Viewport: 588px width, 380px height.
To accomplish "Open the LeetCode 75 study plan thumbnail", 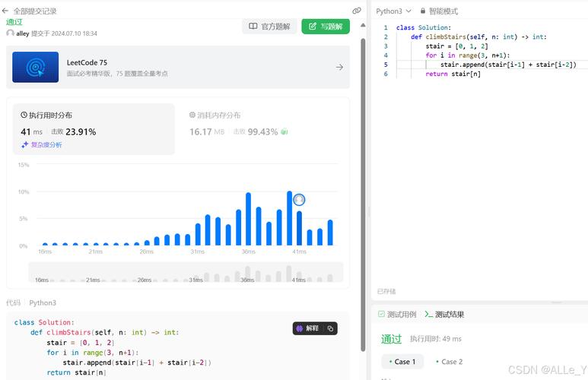I will (35, 67).
